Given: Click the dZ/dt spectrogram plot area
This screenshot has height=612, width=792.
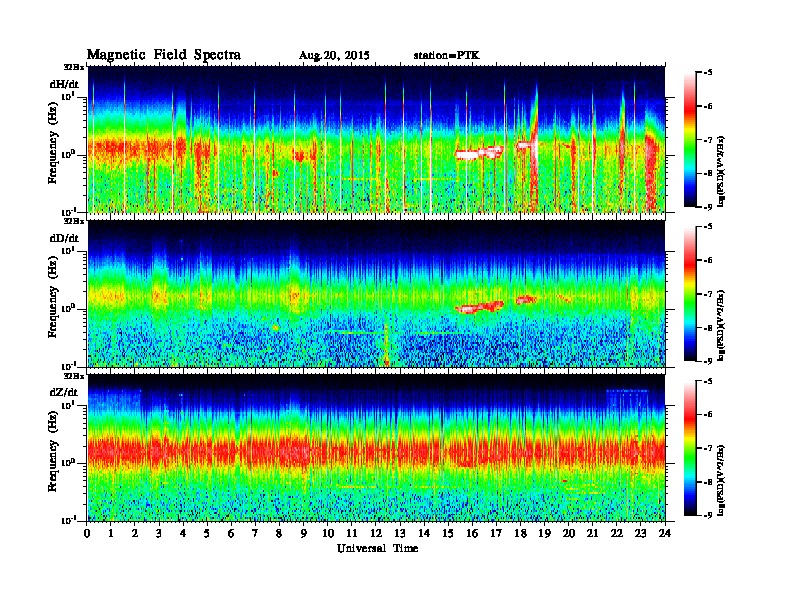Looking at the screenshot, I should click(x=377, y=447).
